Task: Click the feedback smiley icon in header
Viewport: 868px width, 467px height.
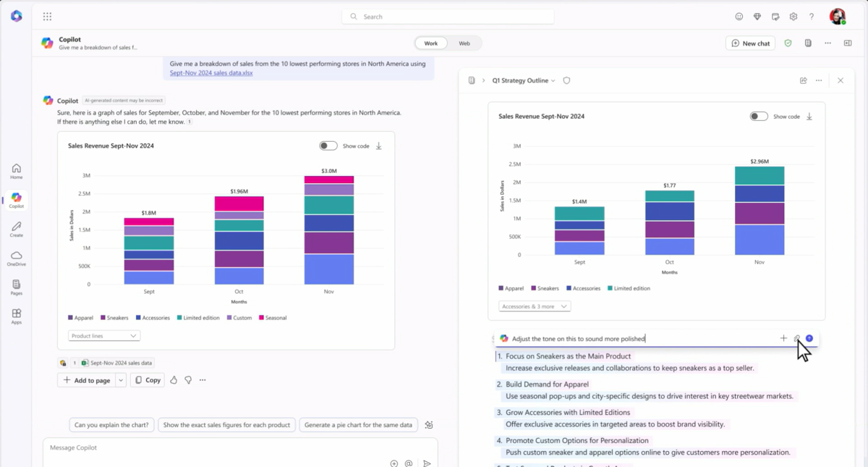Action: (x=739, y=16)
